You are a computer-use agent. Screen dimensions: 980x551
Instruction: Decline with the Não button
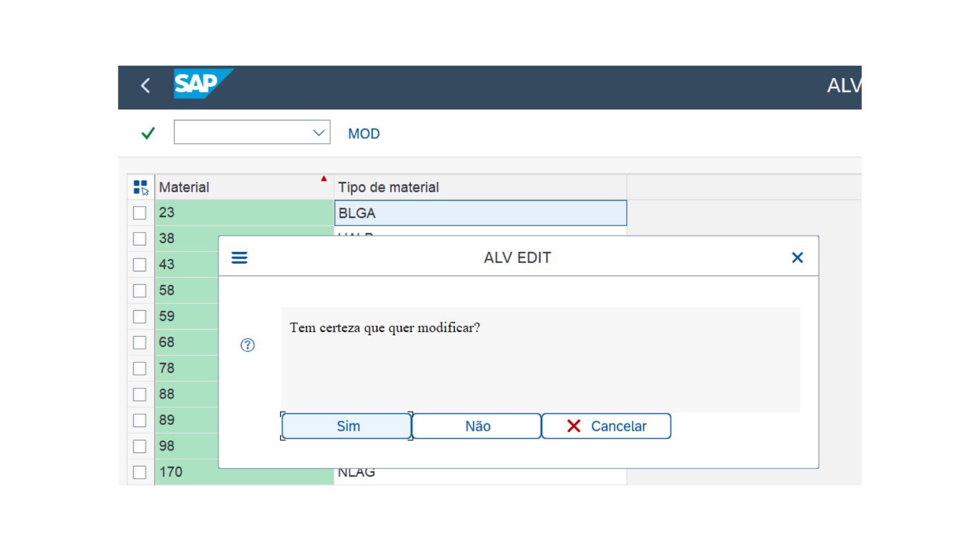(x=477, y=426)
